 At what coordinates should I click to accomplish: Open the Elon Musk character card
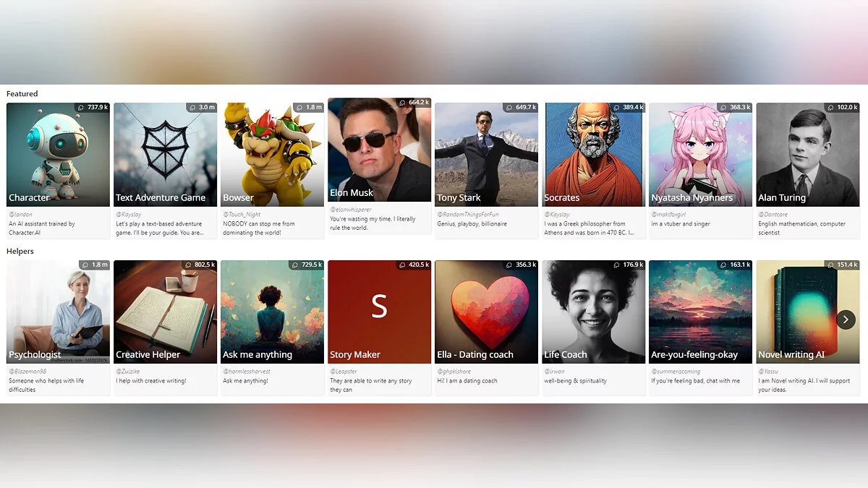tap(379, 166)
